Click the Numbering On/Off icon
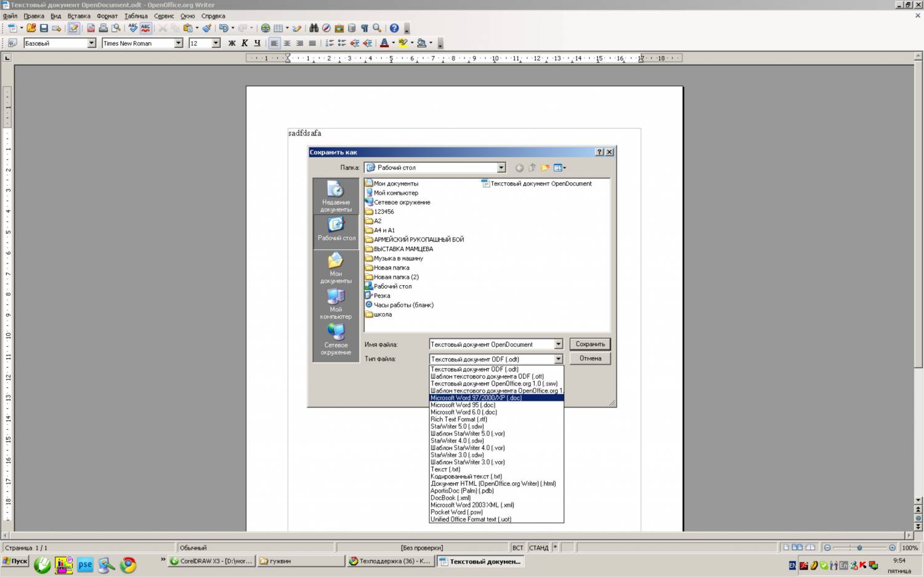Viewport: 924px width, 577px height. pyautogui.click(x=330, y=43)
